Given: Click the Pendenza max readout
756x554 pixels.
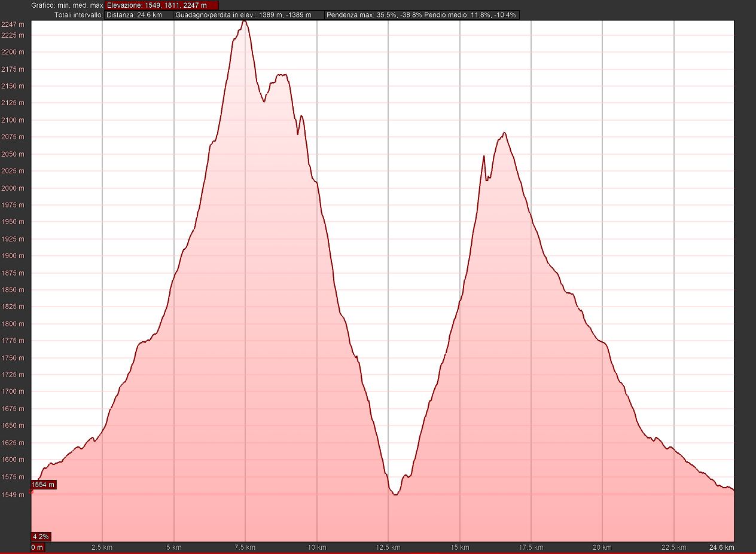Looking at the screenshot, I should (x=373, y=15).
